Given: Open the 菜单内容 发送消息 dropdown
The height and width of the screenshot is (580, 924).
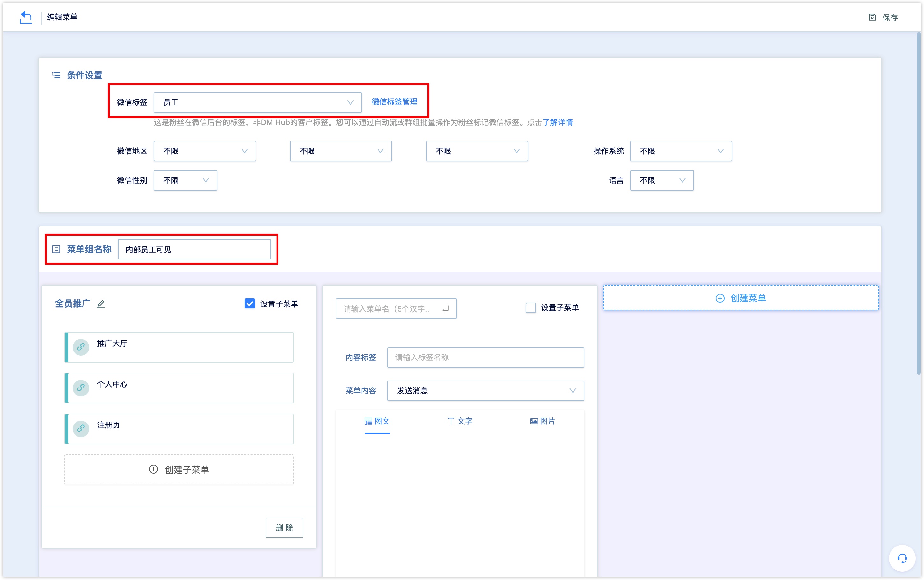Looking at the screenshot, I should click(x=485, y=390).
